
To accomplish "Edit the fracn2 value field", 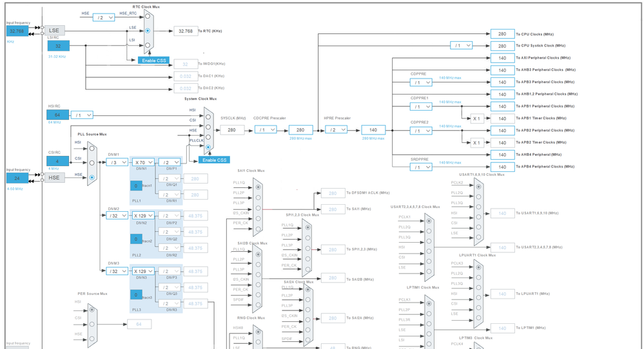I will (136, 239).
